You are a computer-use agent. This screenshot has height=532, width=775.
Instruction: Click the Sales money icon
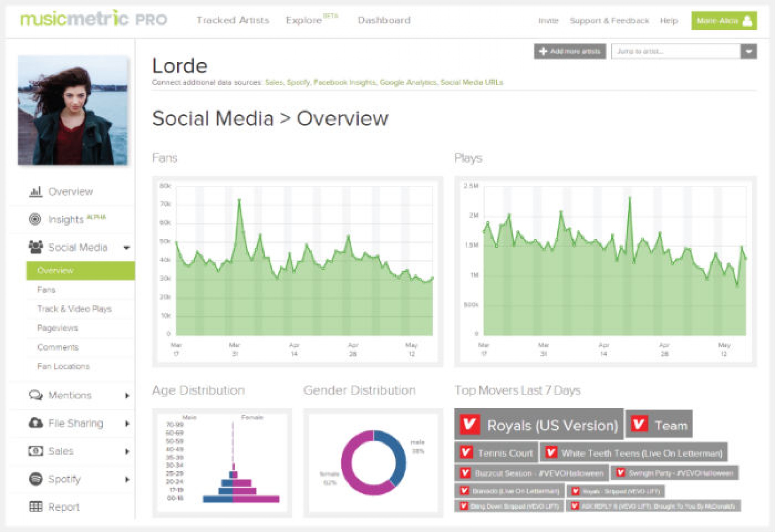click(36, 451)
